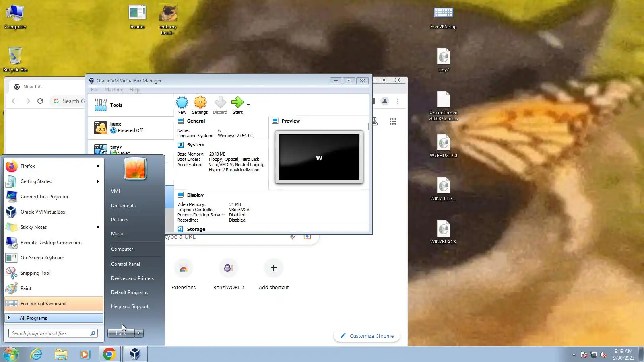644x362 pixels.
Task: Open Help and Support
Action: click(x=130, y=306)
